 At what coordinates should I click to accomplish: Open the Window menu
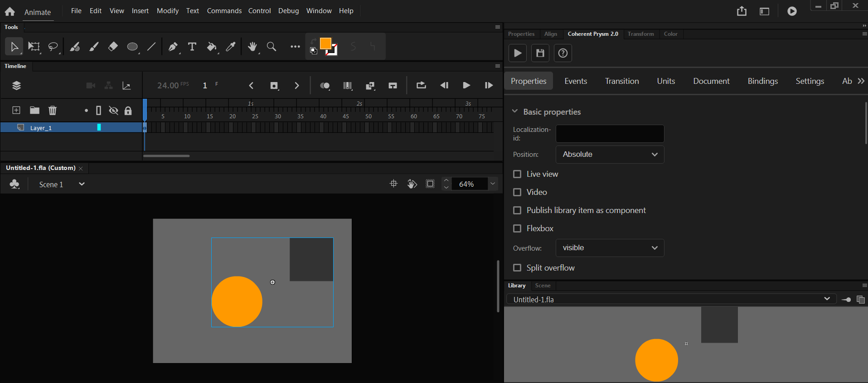point(319,10)
